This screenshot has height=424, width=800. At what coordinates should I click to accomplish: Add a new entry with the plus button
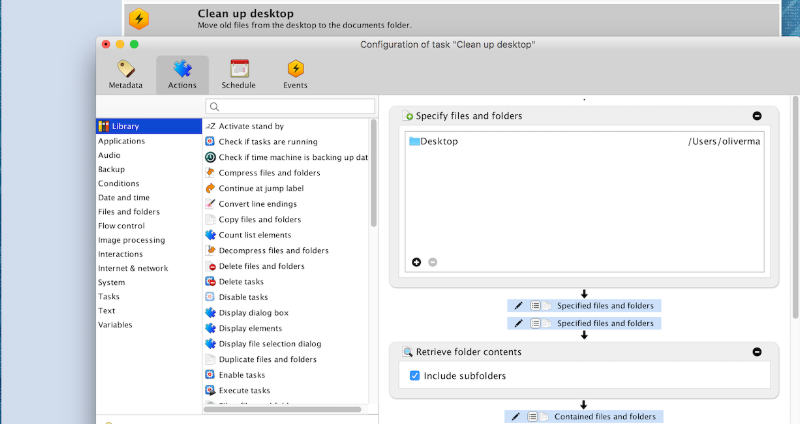[416, 262]
